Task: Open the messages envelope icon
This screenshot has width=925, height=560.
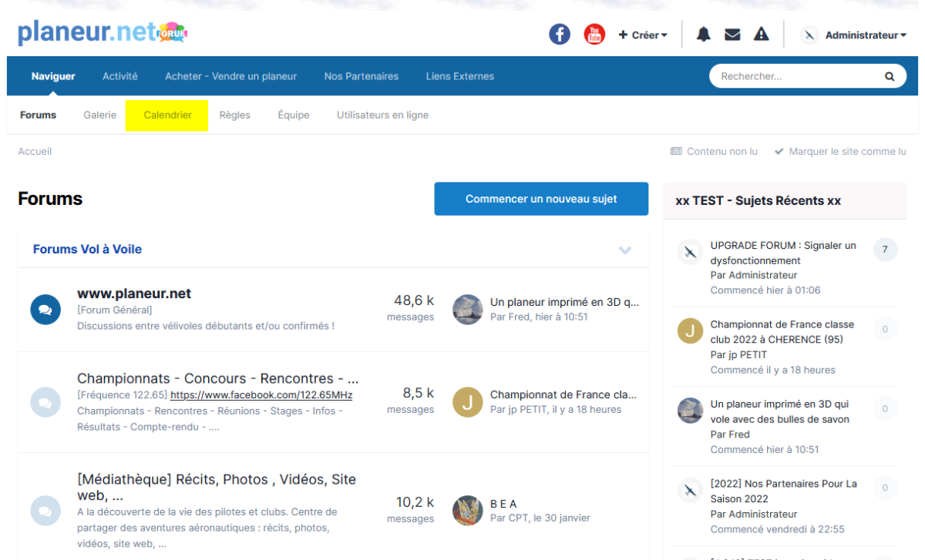Action: (732, 35)
